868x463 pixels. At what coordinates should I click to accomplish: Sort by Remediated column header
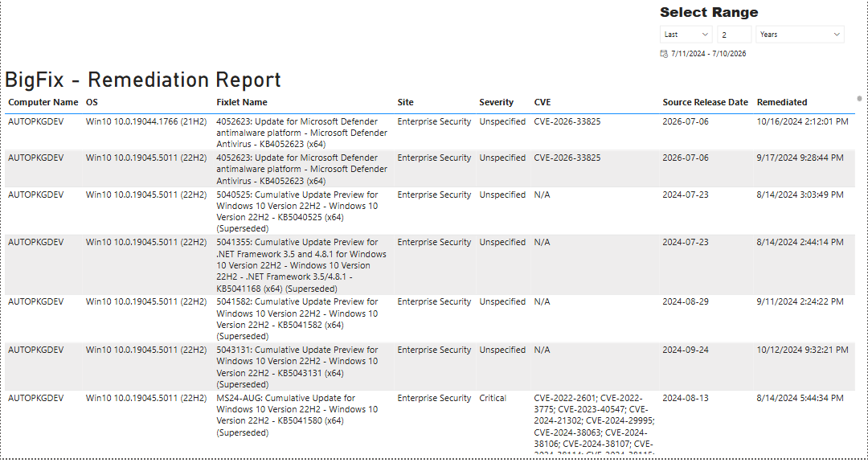[x=782, y=102]
